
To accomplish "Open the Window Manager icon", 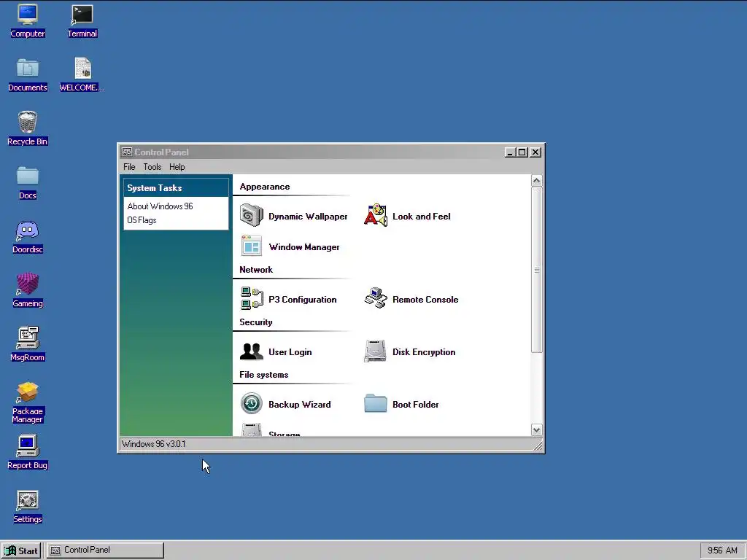I will (x=251, y=246).
